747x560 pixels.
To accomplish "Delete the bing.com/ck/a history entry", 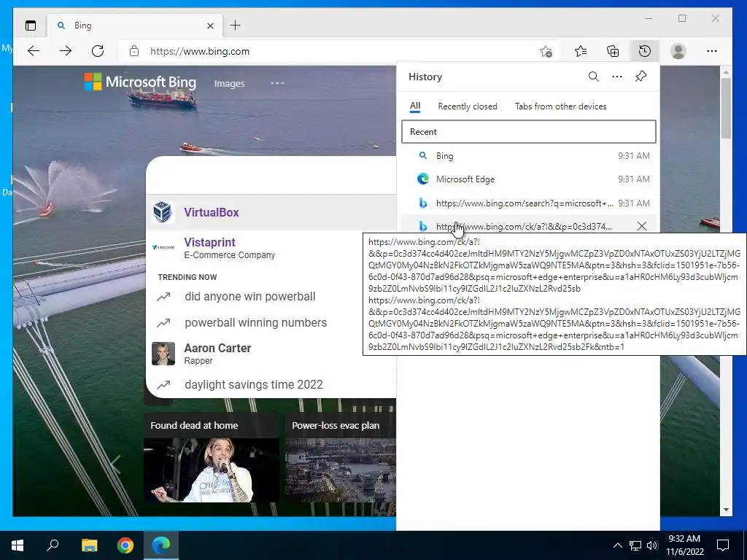I will (x=642, y=226).
